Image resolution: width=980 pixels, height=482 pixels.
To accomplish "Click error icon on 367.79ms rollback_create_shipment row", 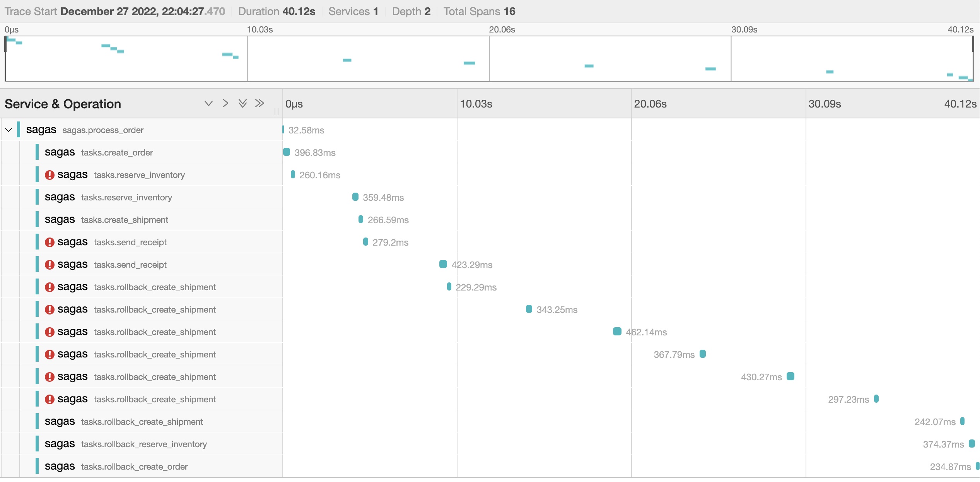I will click(x=50, y=354).
